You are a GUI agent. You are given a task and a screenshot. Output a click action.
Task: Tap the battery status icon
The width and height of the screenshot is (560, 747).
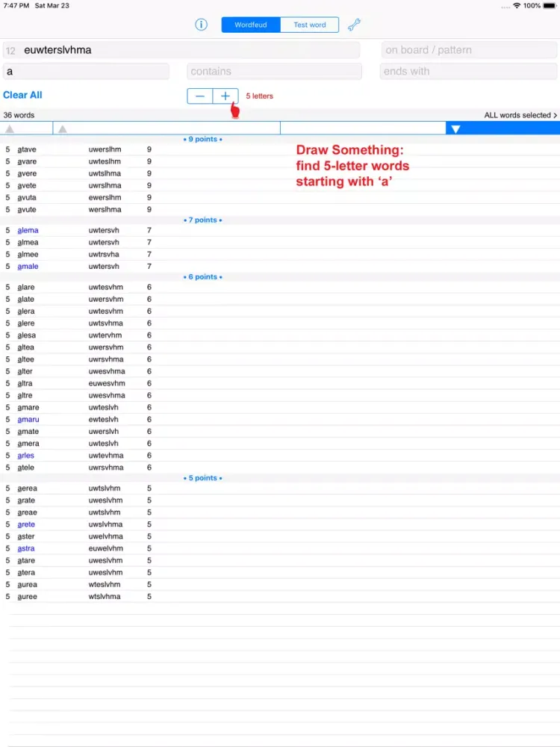pos(550,6)
